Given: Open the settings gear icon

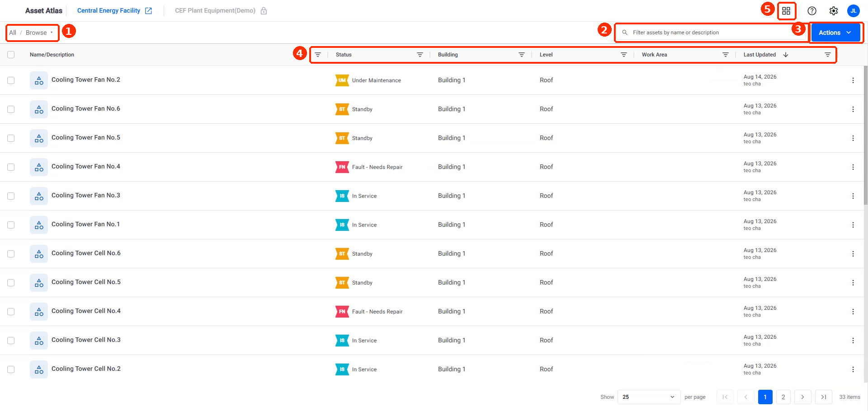Looking at the screenshot, I should 834,11.
